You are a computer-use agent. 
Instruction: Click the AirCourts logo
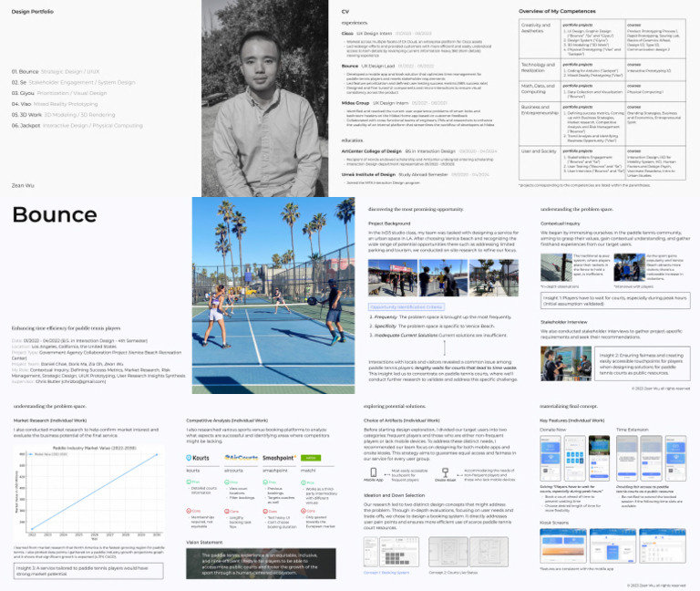[x=241, y=458]
